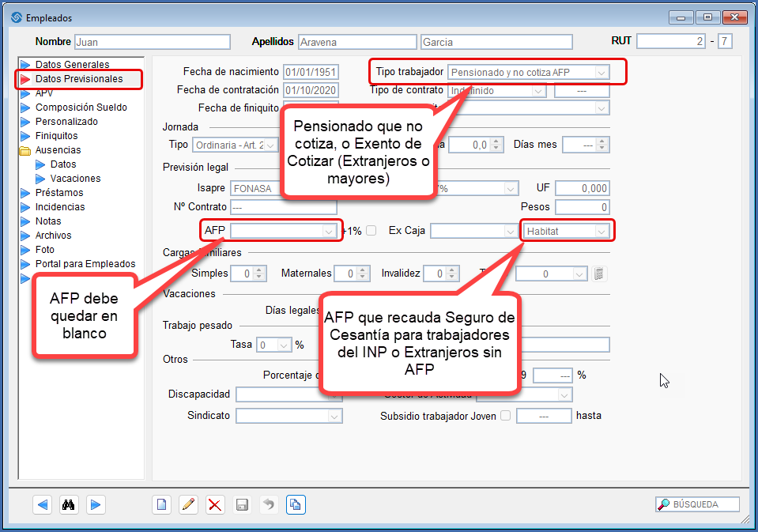Click the UF value field
Viewport: 758px width, 532px height.
(x=583, y=188)
